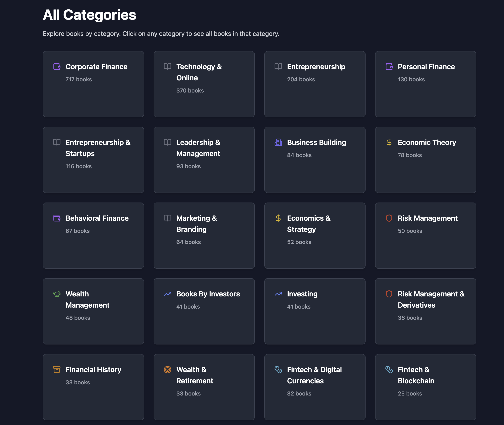Click the archive box icon for Financial History
The image size is (504, 425).
pyautogui.click(x=57, y=370)
